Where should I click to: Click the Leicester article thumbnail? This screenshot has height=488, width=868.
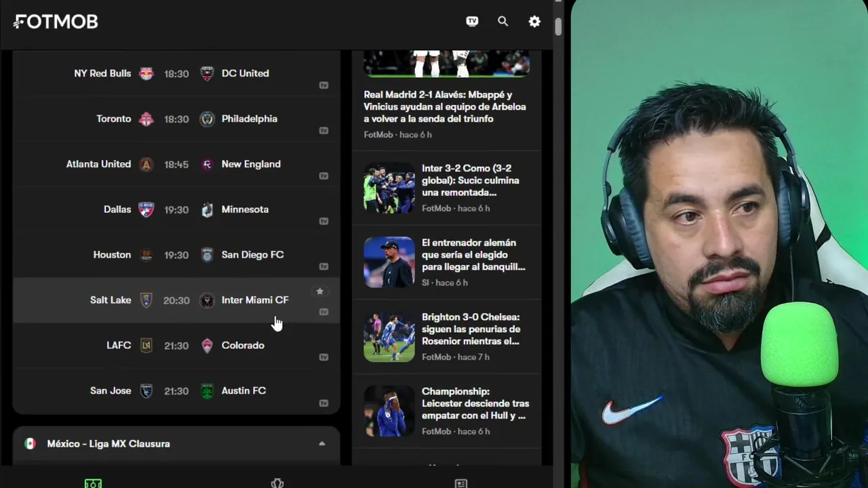point(389,411)
